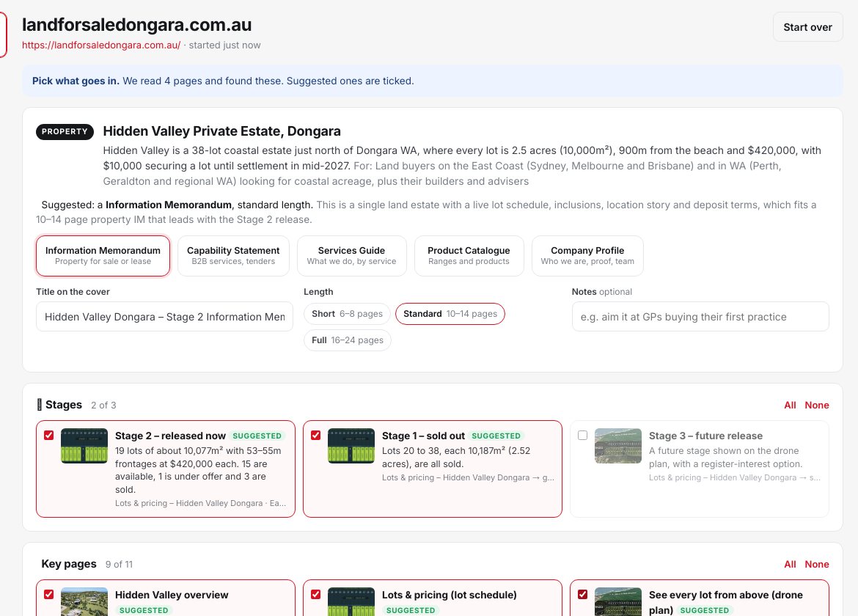Screen dimensions: 858x616
Task: Switch to the Product Catalogue type
Action: click(469, 255)
